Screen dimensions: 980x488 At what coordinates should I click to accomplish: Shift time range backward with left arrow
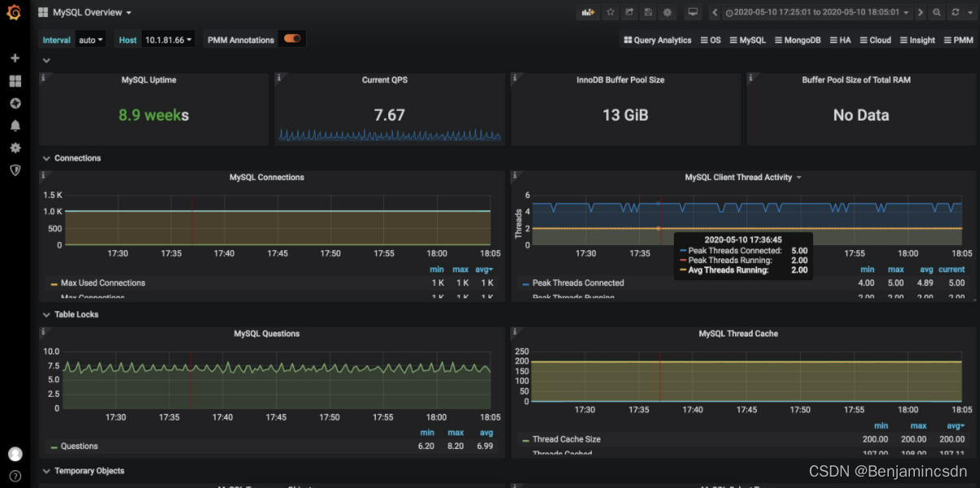[x=715, y=12]
